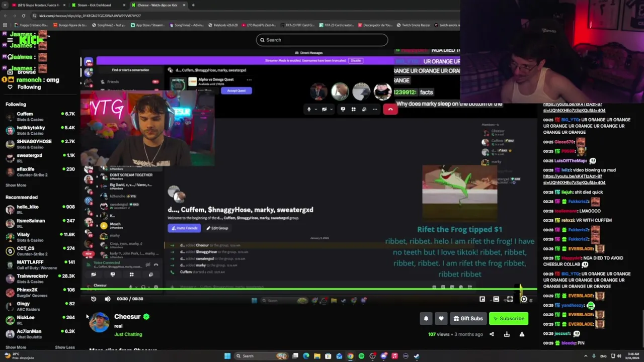This screenshot has width=644, height=362.
Task: Open Phinxx2K recommended channel
Action: tap(40, 292)
